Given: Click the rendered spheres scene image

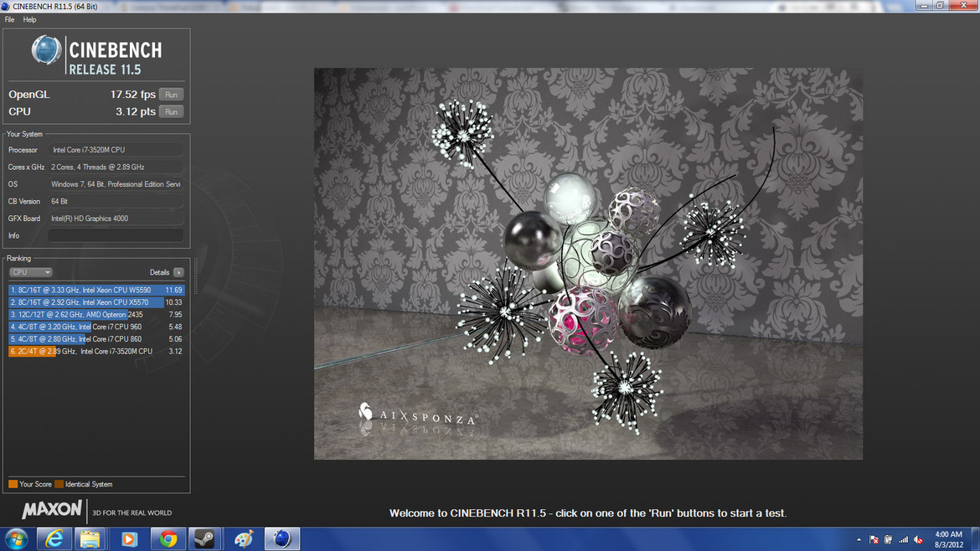Looking at the screenshot, I should (588, 264).
